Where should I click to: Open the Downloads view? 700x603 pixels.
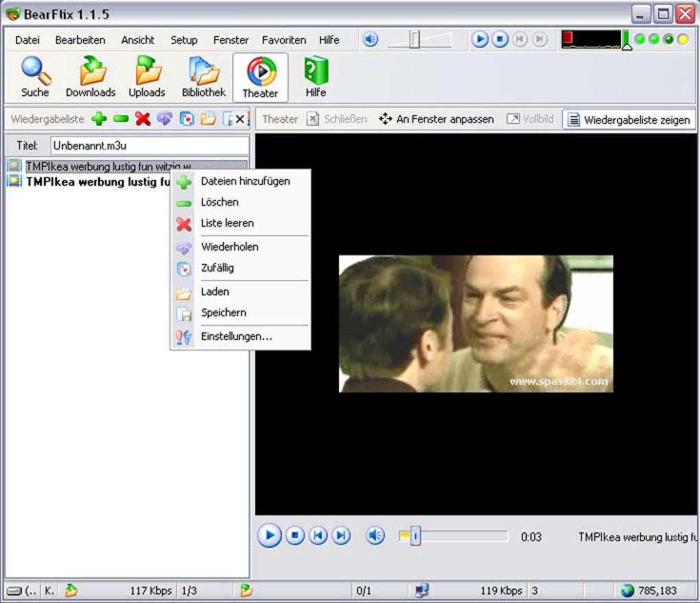91,78
